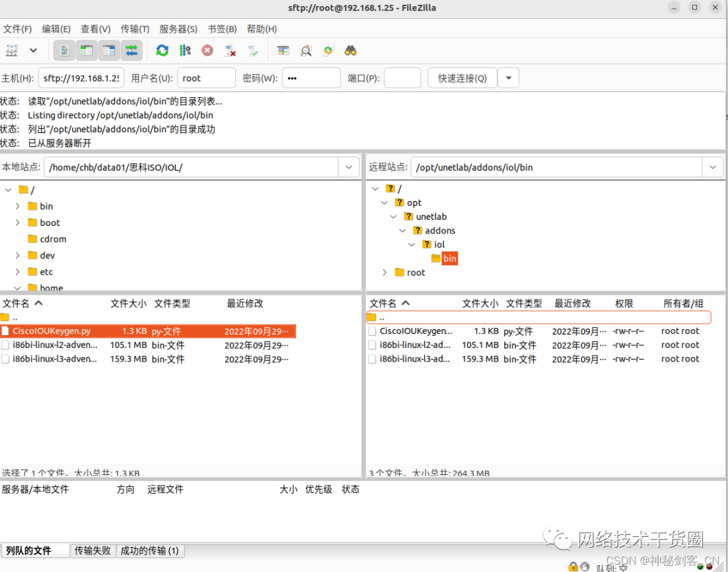Viewport: 728px width, 572px height.
Task: Toggle the local directory tree view
Action: pos(88,50)
